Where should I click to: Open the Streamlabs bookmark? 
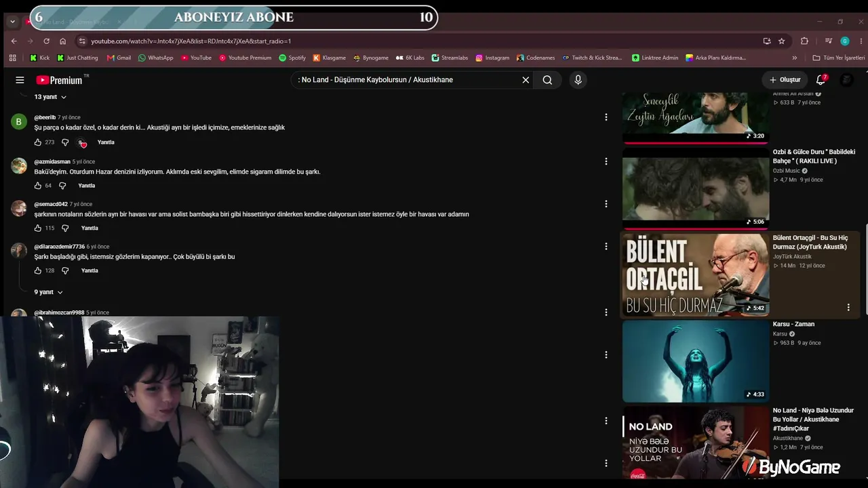450,58
